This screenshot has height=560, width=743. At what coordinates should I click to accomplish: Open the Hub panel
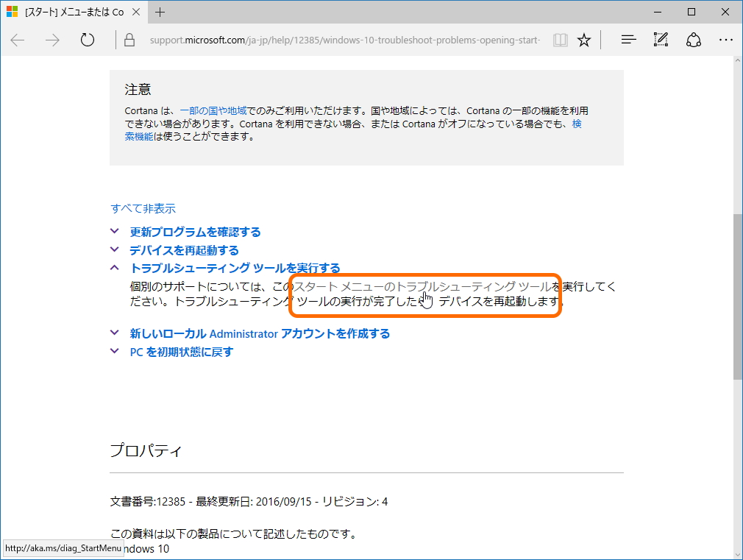pyautogui.click(x=628, y=40)
